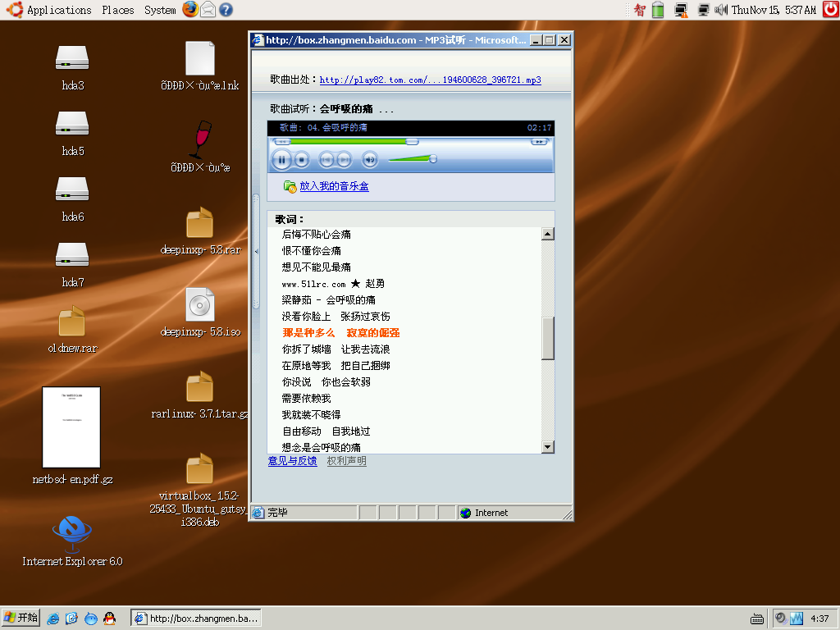
Task: Click the first tray icon beside network monitor
Action: tap(781, 619)
